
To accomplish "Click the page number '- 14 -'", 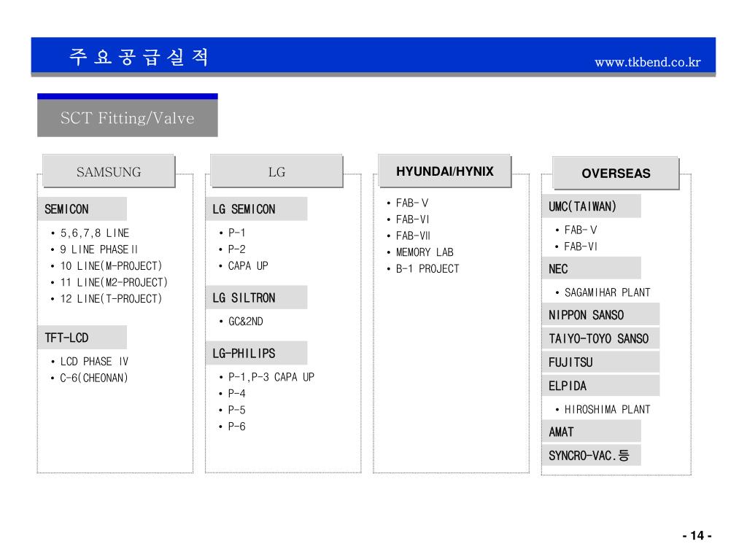I will click(x=697, y=536).
